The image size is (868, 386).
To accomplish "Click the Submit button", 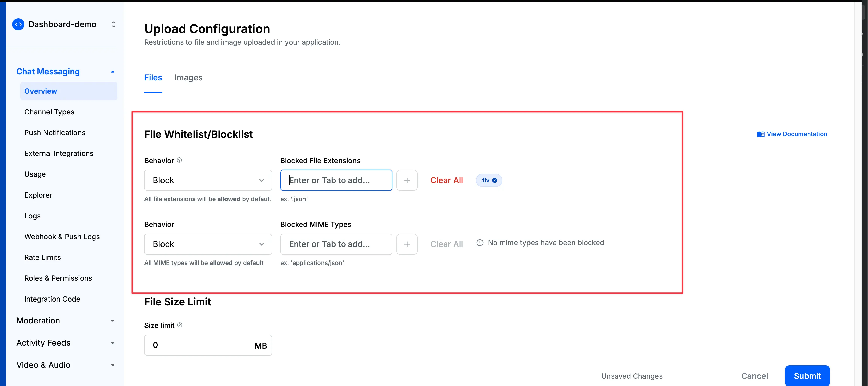I will [807, 376].
